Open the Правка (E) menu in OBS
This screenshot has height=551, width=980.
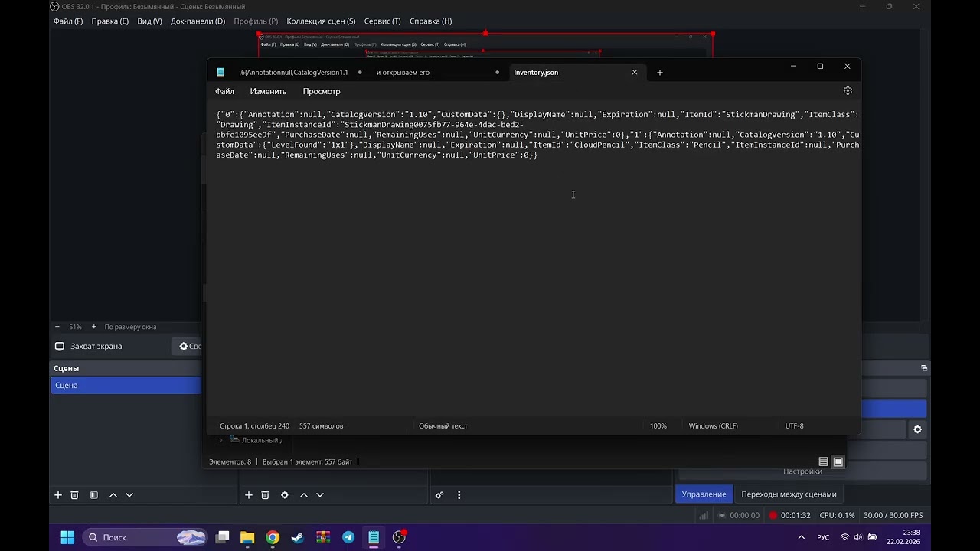point(110,21)
